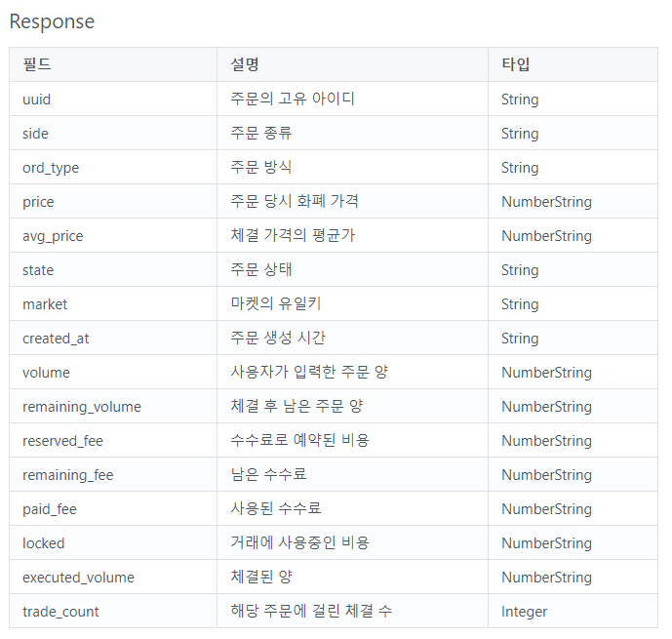This screenshot has width=672, height=639.
Task: Click NumberString type in reserved_fee row
Action: [546, 441]
